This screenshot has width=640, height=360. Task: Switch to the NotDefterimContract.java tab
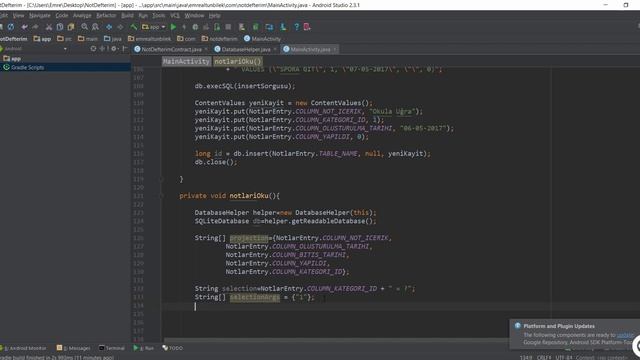point(171,49)
